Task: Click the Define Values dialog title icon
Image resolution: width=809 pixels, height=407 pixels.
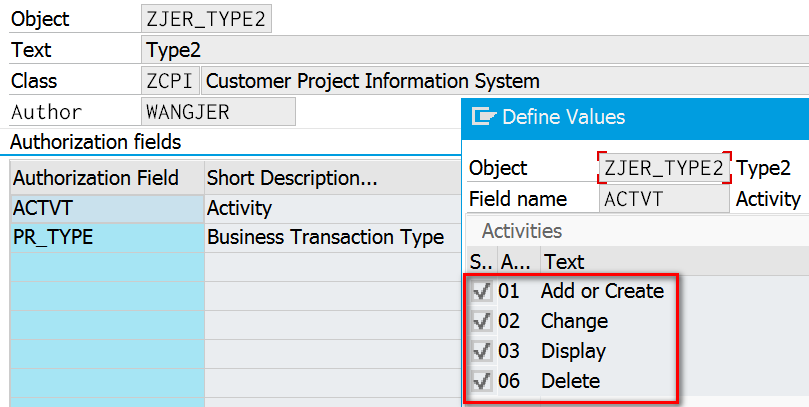Action: tap(484, 117)
